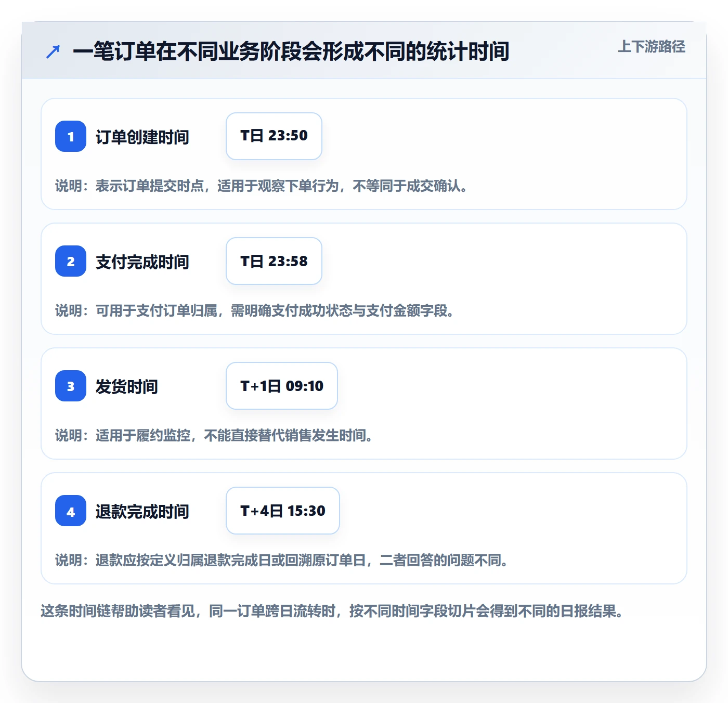Click the T+4日 15:30 time chip
Screen dimensions: 728x703
click(283, 511)
